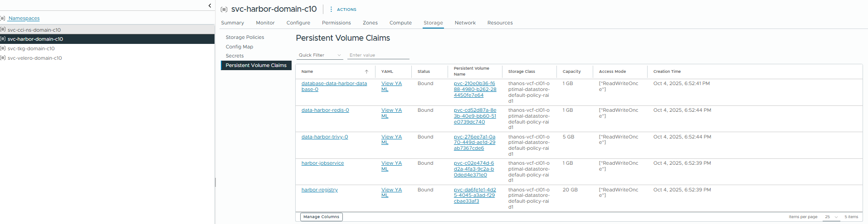
Task: Click the Name column sort arrow
Action: 366,71
